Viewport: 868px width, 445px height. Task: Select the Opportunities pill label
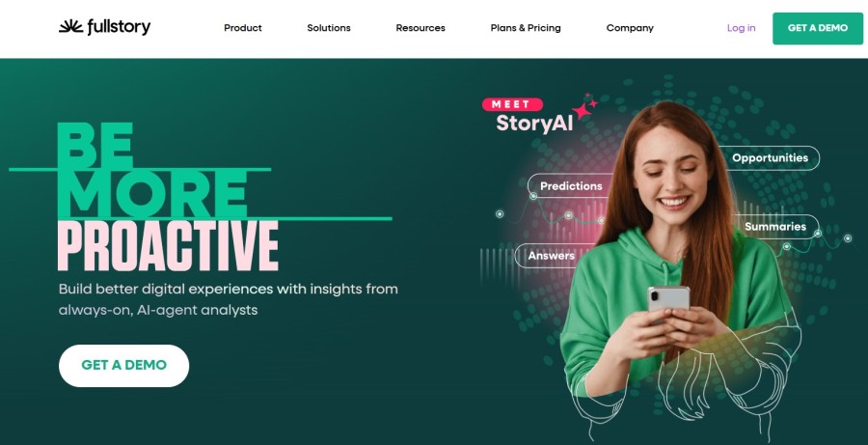coord(770,158)
